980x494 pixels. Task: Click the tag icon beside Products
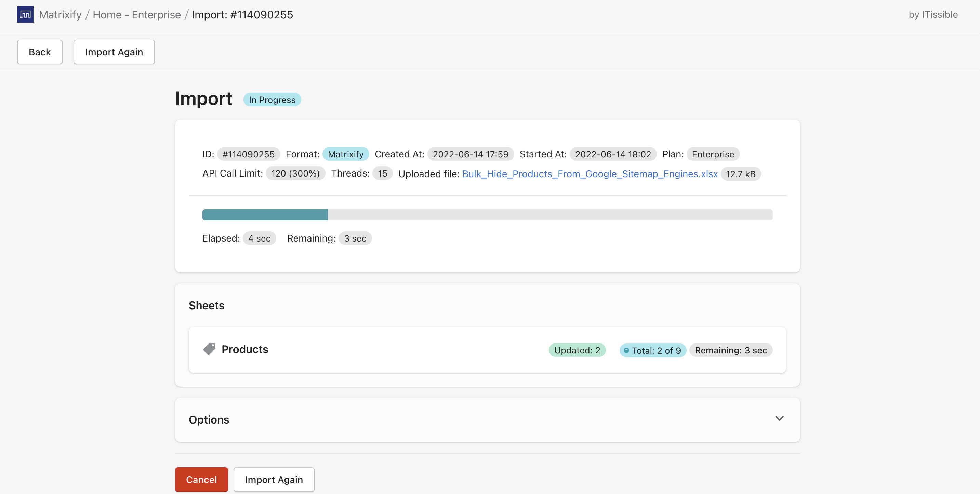pyautogui.click(x=210, y=349)
